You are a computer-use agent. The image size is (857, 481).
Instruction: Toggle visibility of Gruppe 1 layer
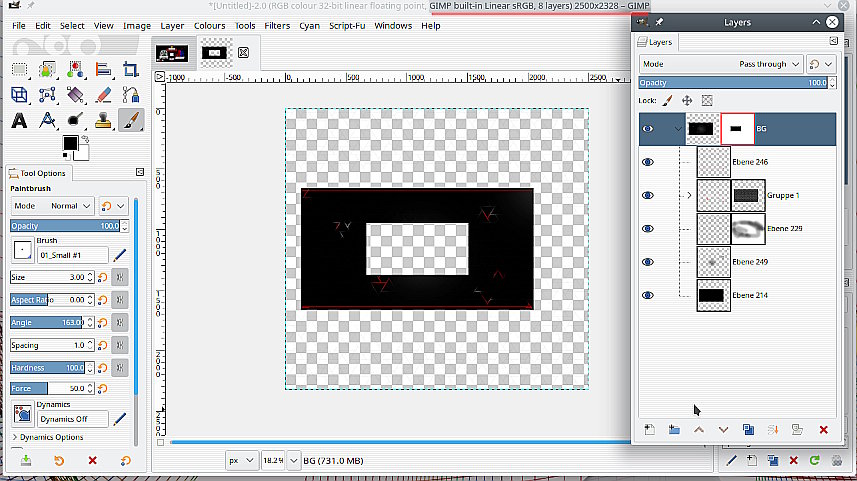coord(648,195)
